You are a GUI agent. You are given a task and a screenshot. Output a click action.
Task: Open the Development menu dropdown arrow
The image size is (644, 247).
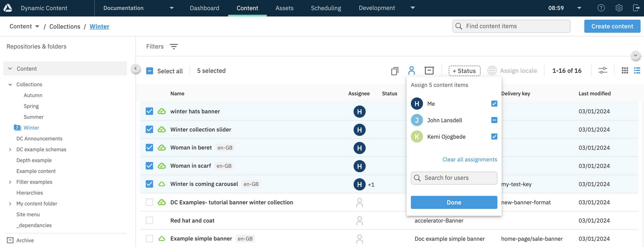pyautogui.click(x=413, y=8)
